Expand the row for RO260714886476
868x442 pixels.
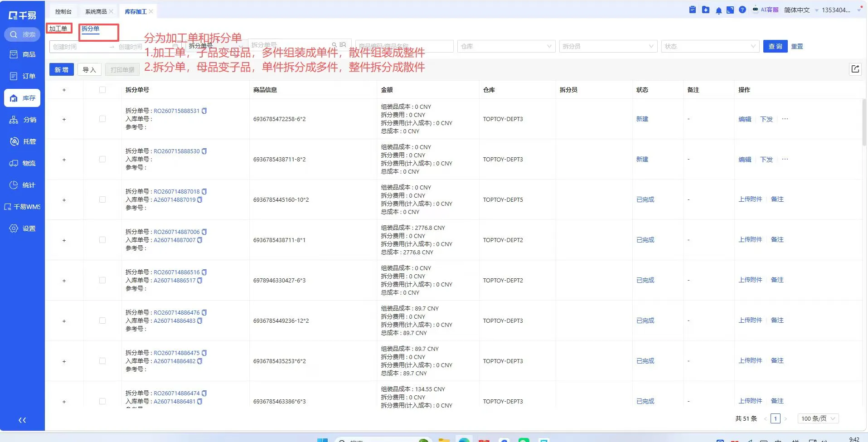[x=64, y=321]
